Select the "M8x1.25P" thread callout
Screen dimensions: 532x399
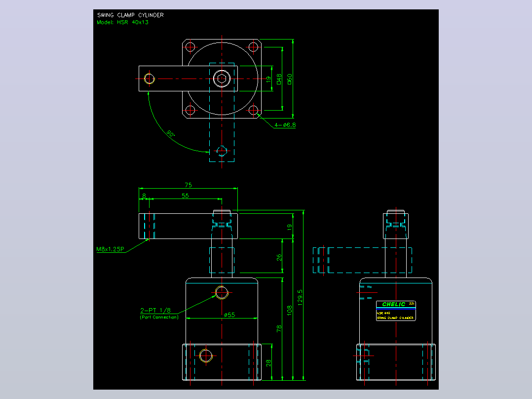[110, 249]
